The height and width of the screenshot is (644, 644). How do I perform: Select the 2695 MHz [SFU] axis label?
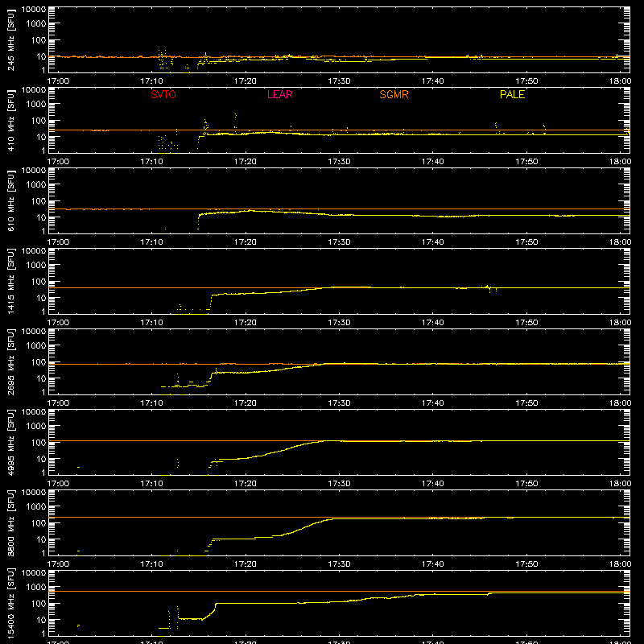coord(11,361)
